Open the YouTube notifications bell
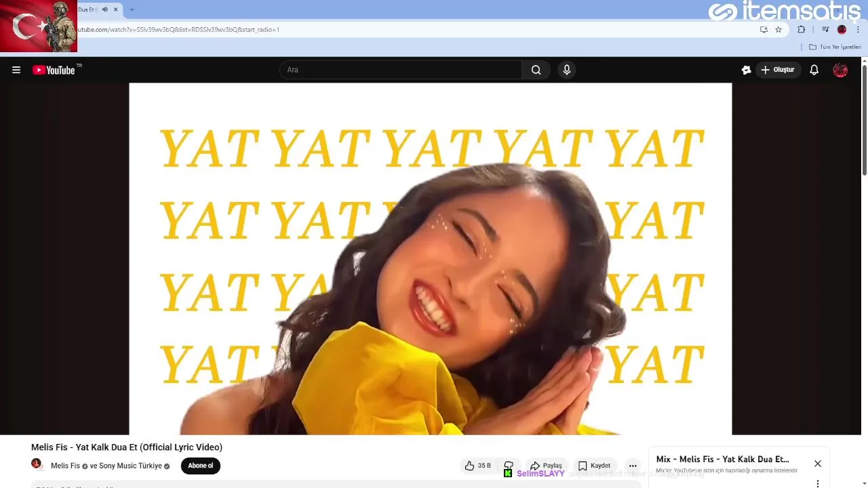The image size is (868, 488). [814, 70]
